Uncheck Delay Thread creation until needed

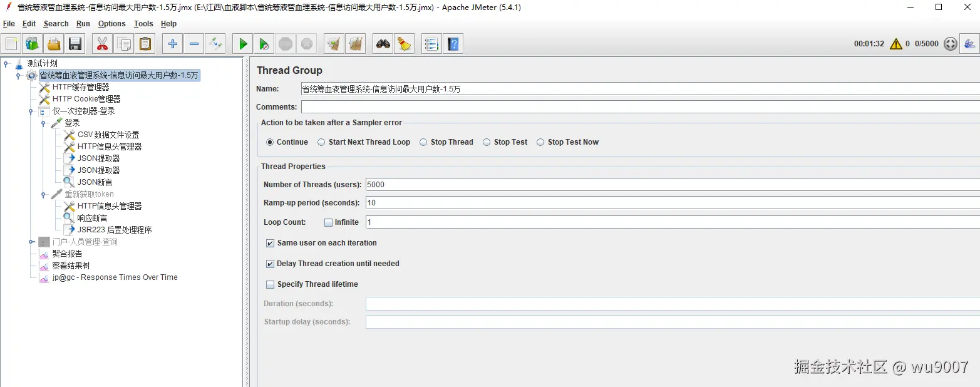270,264
